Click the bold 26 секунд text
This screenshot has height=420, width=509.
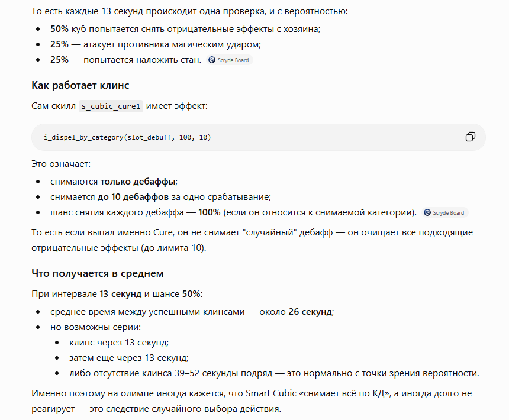pyautogui.click(x=310, y=312)
